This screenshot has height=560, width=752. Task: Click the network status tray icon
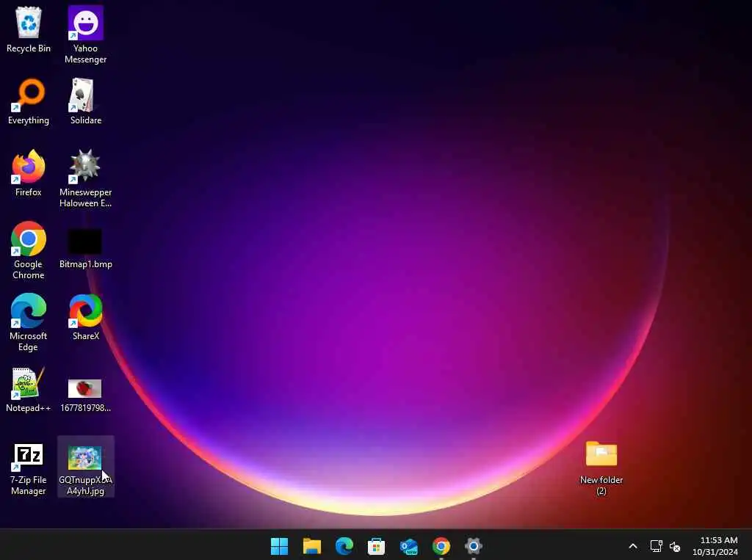click(x=656, y=545)
